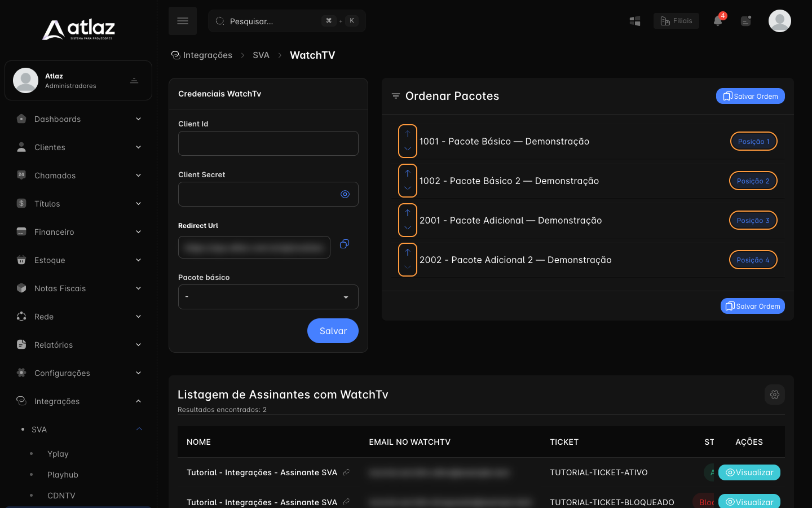The height and width of the screenshot is (508, 812).
Task: Click the link icon beside the TUTORIAL-TICKET-ATIVO subscriber name
Action: point(346,472)
